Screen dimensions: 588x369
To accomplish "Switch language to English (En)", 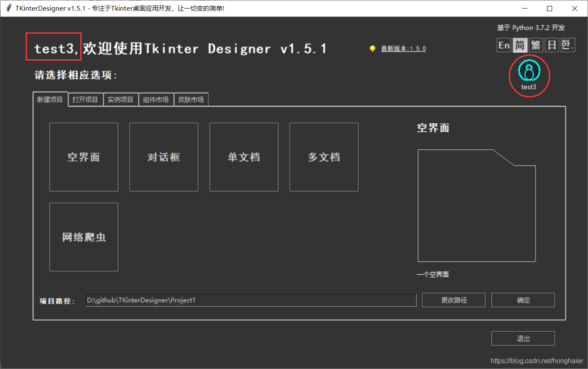I will point(504,45).
